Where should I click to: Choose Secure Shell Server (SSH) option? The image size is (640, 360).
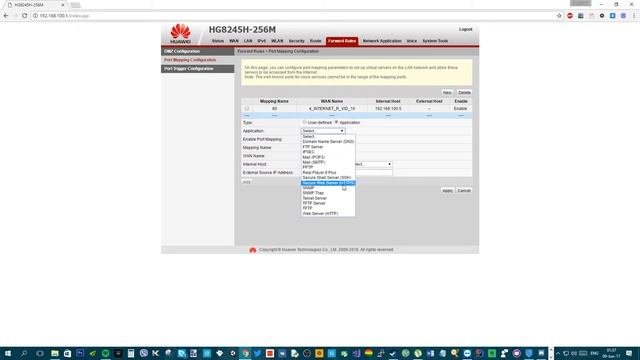pyautogui.click(x=328, y=178)
